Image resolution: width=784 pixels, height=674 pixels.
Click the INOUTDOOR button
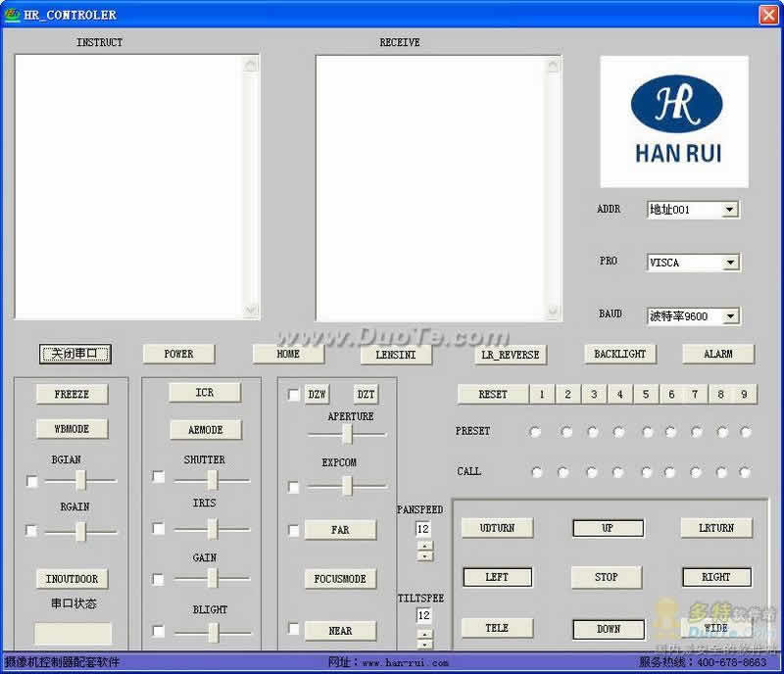72,579
